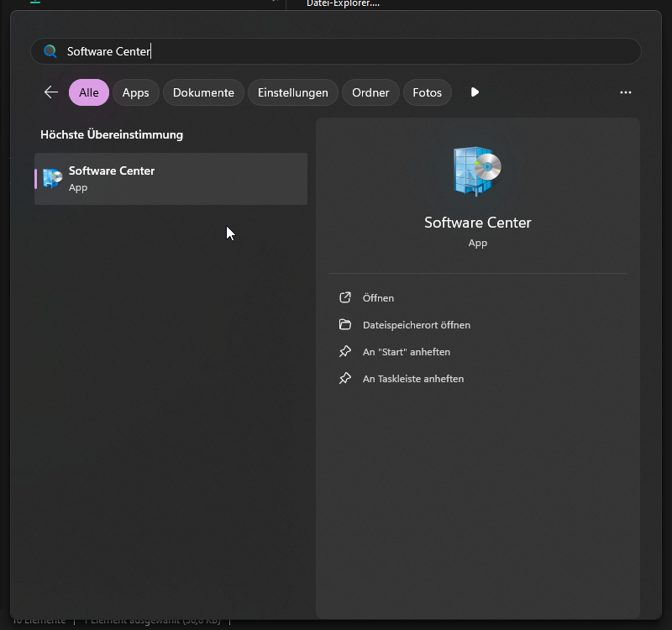Select the Alle filter tab
The image size is (672, 630).
click(x=89, y=92)
